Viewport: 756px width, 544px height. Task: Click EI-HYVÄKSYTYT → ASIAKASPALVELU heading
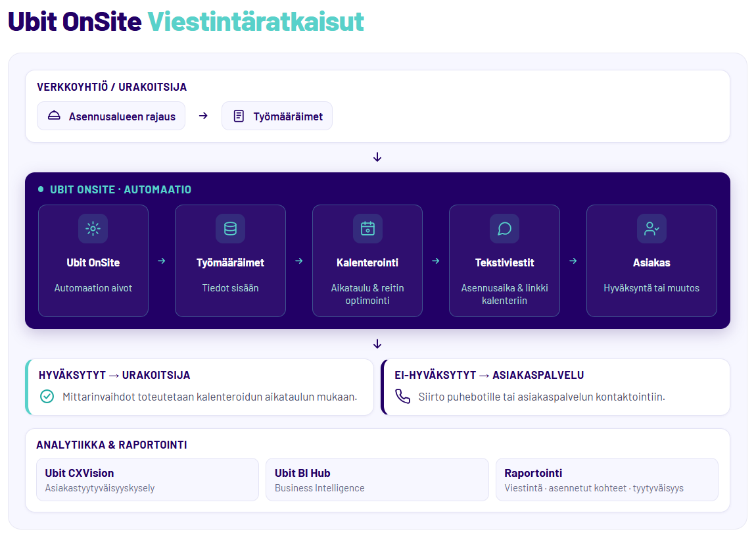489,375
